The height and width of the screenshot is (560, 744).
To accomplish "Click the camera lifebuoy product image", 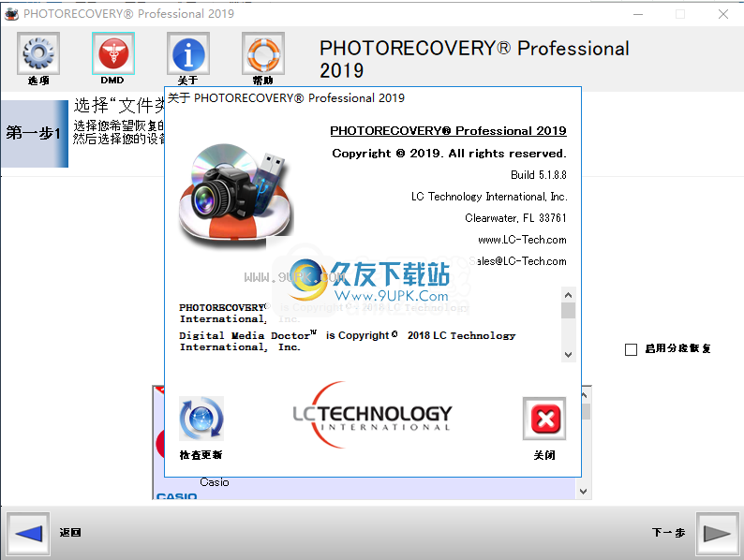I will pos(236,195).
